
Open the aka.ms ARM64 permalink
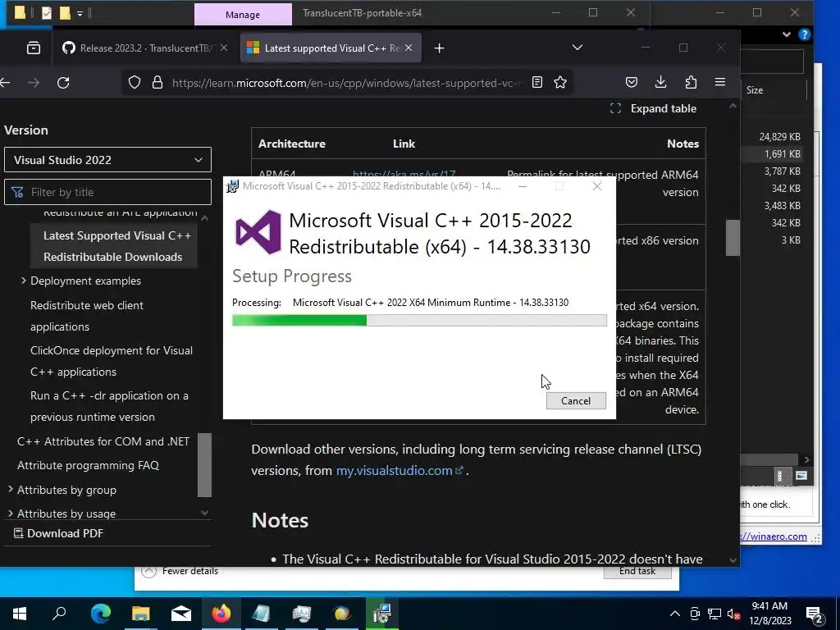click(404, 175)
